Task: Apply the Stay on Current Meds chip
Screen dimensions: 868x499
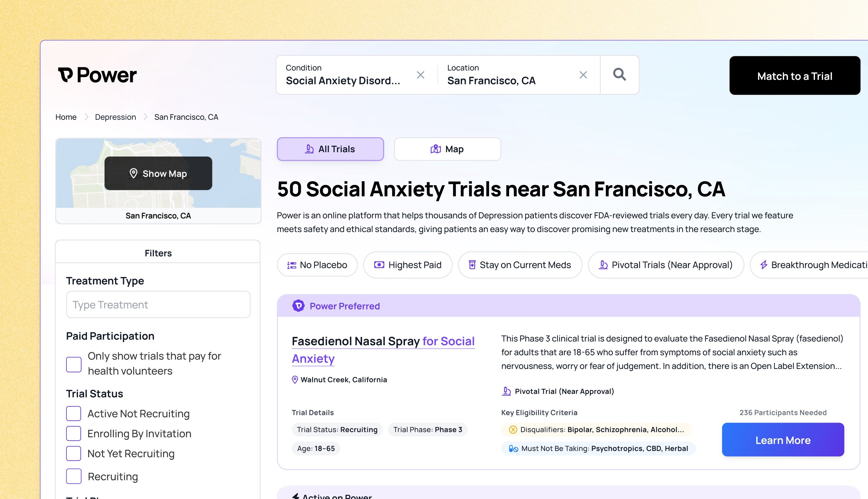Action: pos(520,265)
